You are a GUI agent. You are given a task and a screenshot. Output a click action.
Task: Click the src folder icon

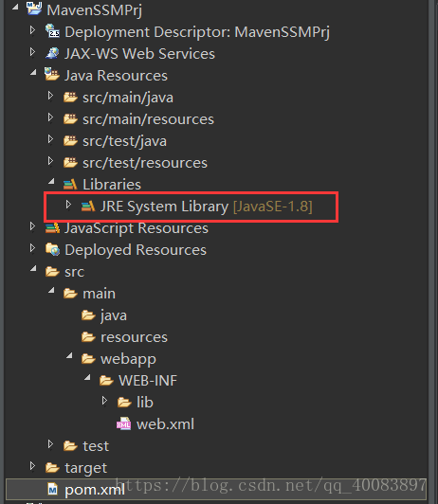52,272
